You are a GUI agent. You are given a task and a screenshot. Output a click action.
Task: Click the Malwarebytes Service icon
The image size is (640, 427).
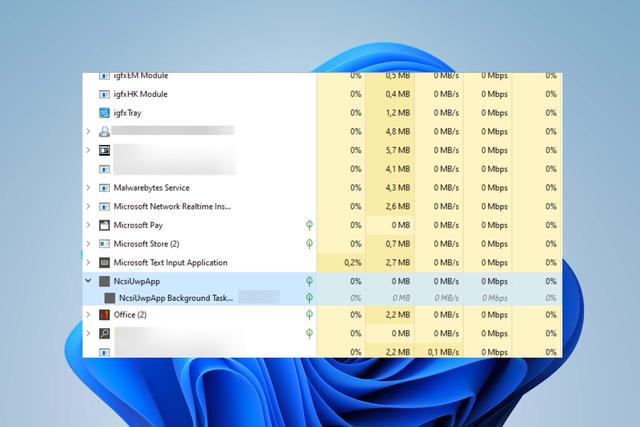point(104,188)
